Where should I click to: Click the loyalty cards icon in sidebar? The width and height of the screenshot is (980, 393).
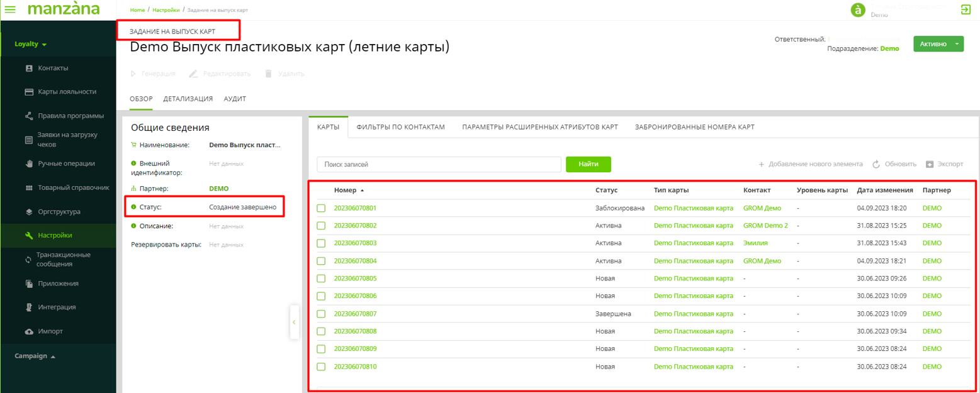[x=29, y=92]
